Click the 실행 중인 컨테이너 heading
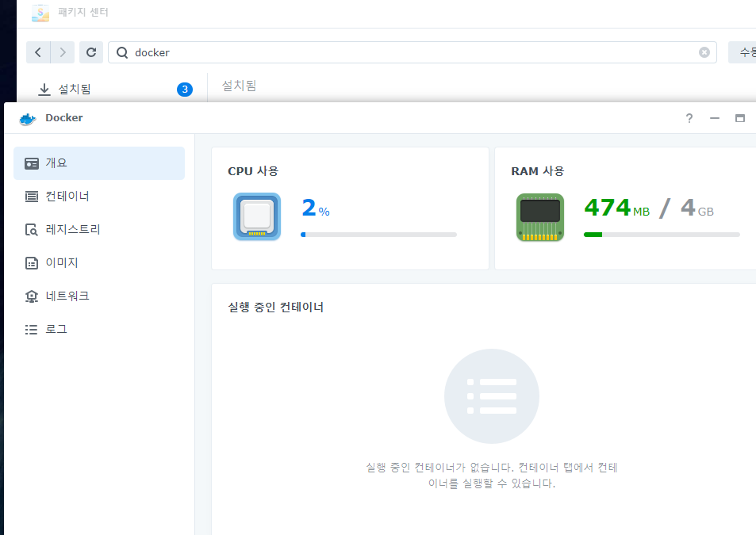 [276, 308]
